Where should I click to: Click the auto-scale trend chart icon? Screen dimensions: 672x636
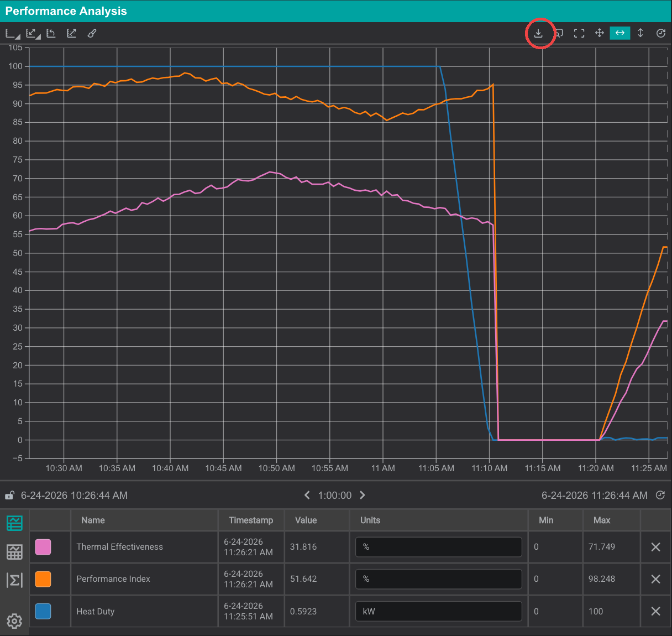(x=72, y=33)
